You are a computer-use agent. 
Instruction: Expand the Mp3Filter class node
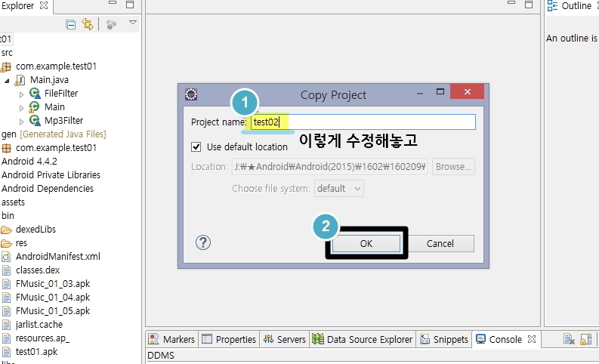(21, 122)
